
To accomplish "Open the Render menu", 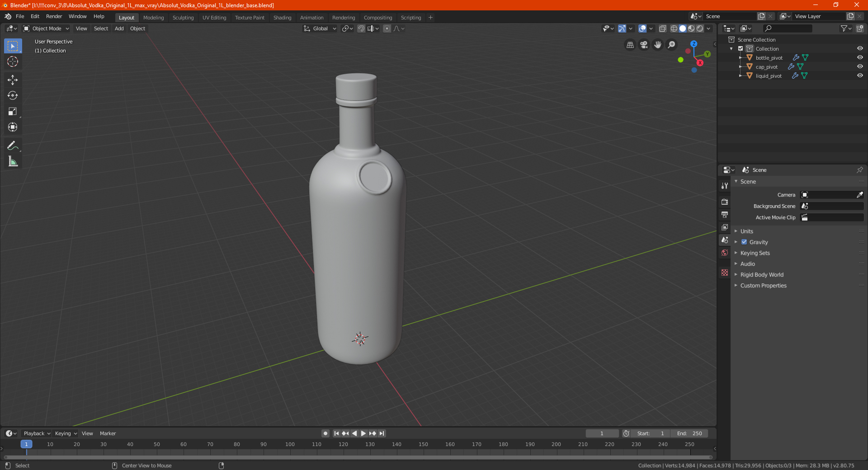I will (x=54, y=16).
